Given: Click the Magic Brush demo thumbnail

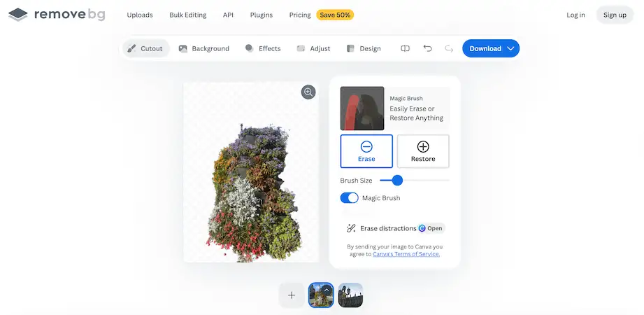Looking at the screenshot, I should [362, 108].
